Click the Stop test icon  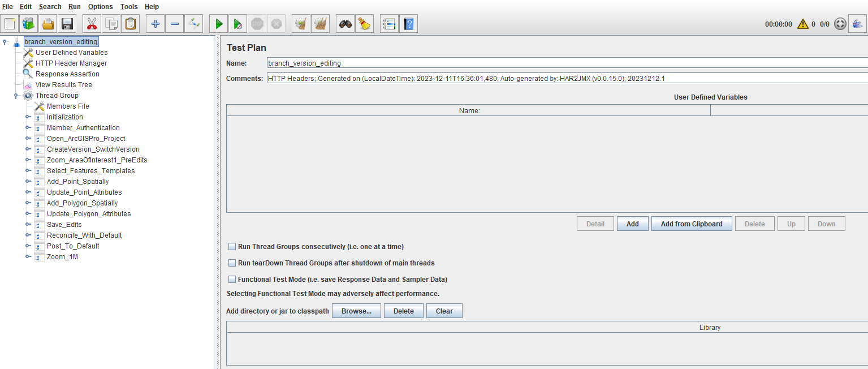point(257,24)
